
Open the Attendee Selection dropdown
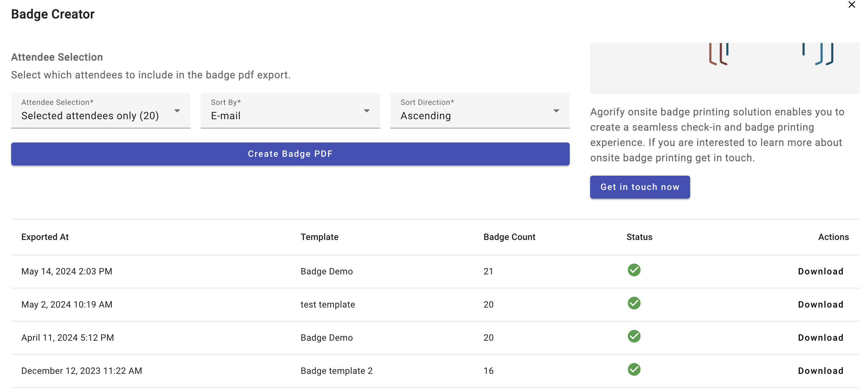click(x=100, y=111)
